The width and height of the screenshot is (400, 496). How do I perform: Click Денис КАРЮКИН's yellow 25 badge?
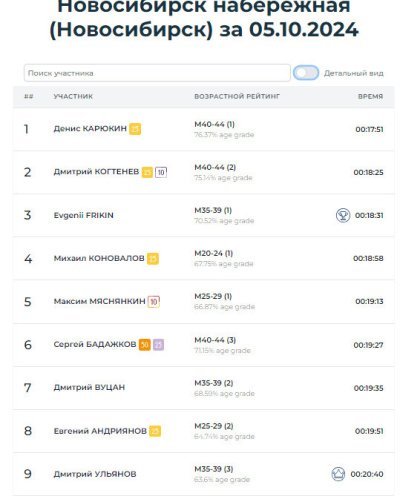135,129
